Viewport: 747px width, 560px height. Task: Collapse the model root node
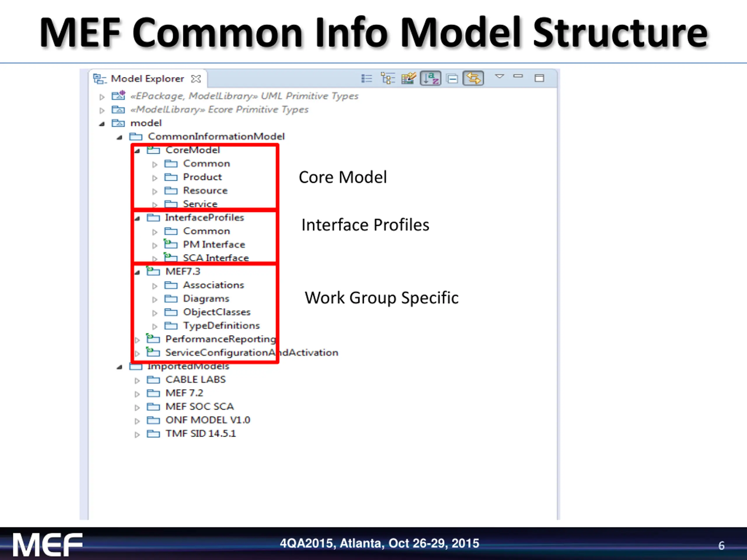tap(102, 124)
